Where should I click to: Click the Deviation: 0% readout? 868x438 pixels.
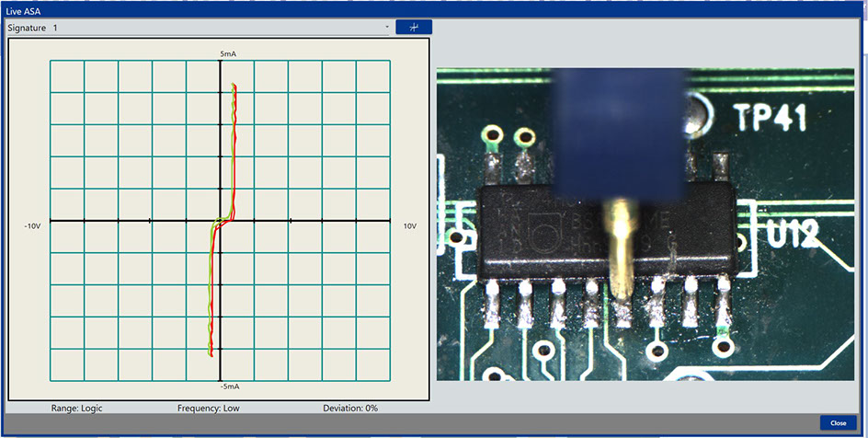(x=350, y=408)
